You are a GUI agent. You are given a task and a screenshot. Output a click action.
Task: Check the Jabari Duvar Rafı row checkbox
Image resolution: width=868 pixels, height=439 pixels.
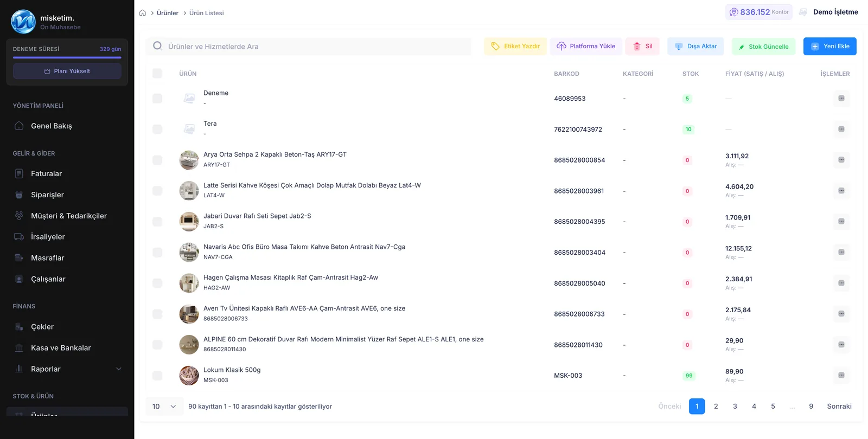click(x=157, y=222)
